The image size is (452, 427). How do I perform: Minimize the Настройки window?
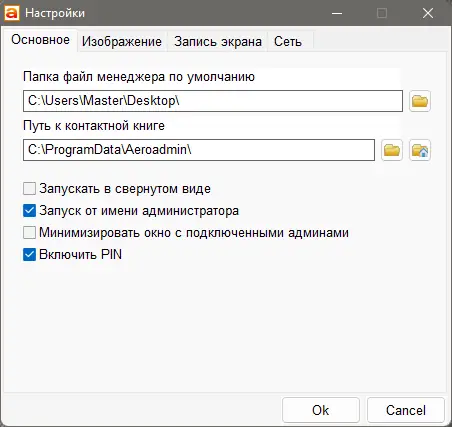[x=337, y=13]
